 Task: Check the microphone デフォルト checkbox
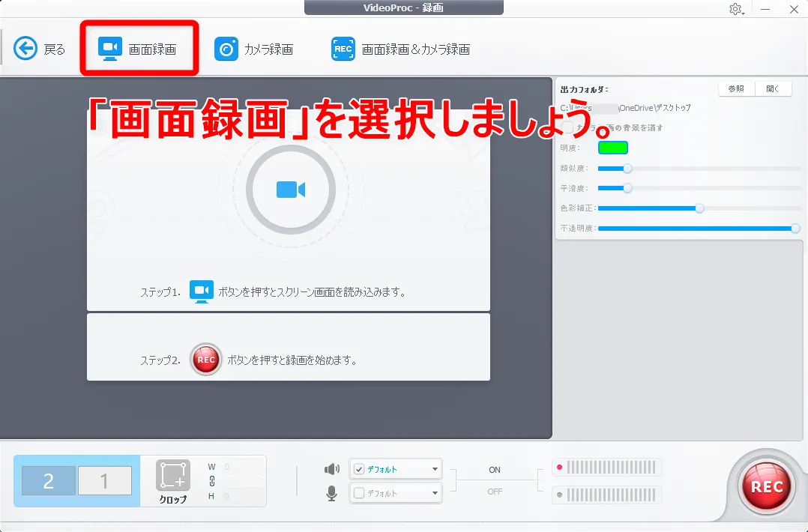pos(359,493)
